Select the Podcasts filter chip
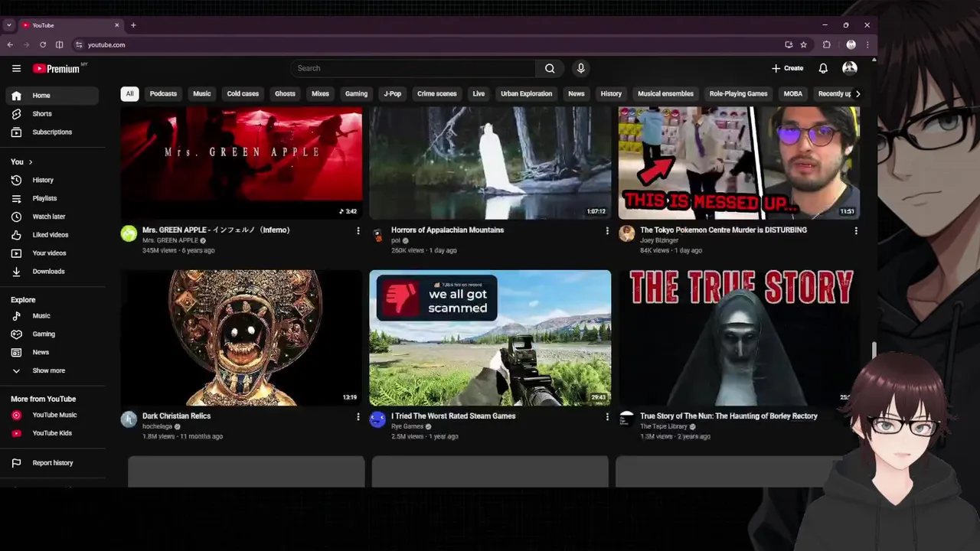980x551 pixels. click(163, 94)
